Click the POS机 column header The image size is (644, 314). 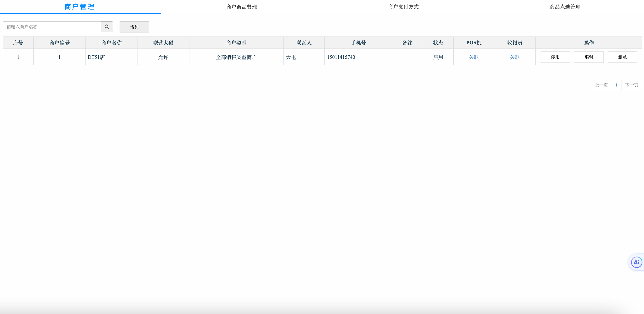474,43
